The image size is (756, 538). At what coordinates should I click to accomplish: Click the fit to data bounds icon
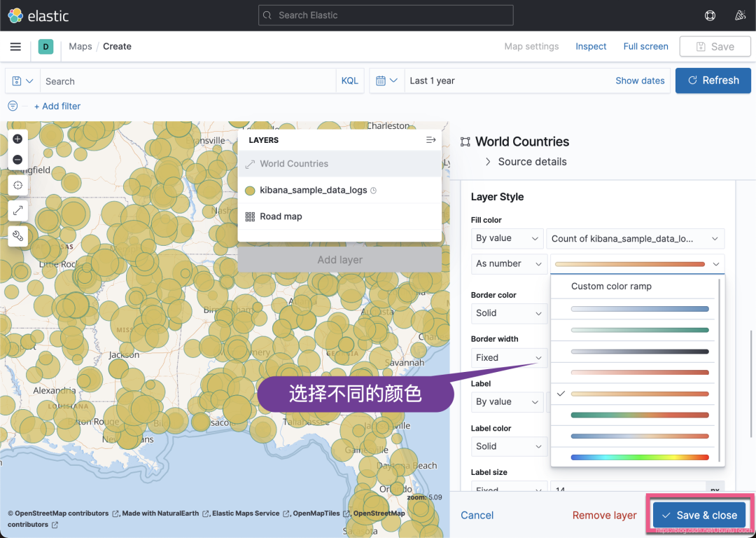(x=17, y=185)
